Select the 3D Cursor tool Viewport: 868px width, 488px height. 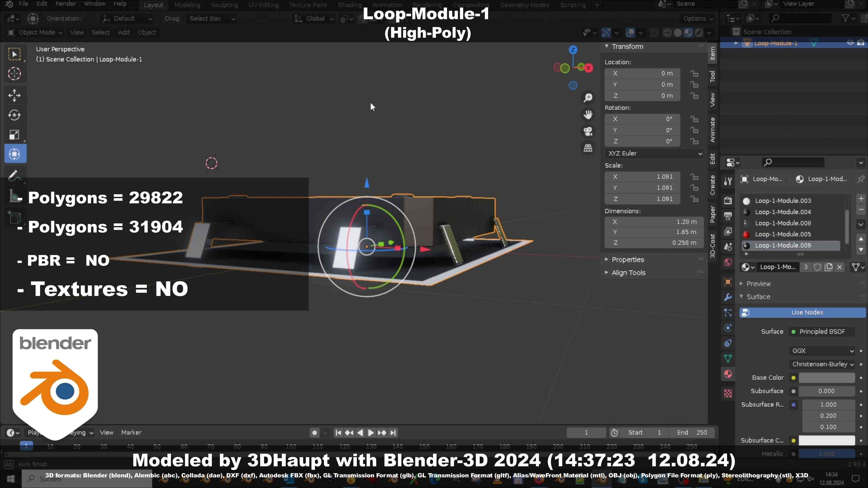coord(14,74)
